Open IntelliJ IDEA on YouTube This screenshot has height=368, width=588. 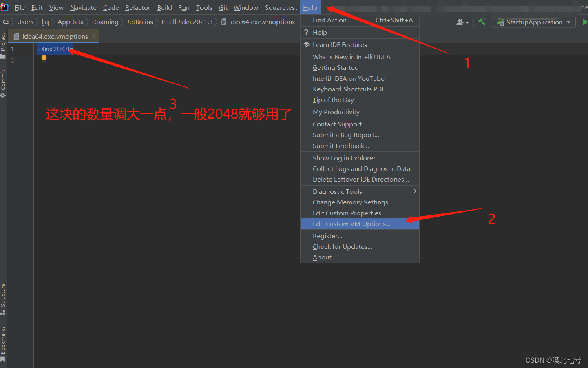click(360, 78)
